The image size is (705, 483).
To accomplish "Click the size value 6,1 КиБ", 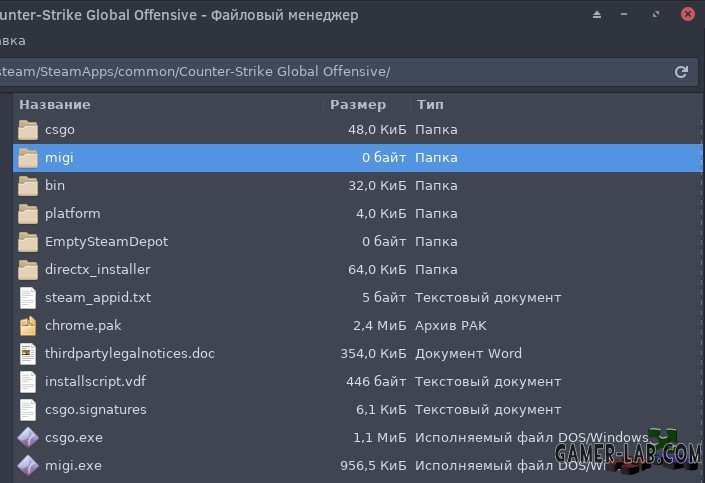I will point(381,410).
